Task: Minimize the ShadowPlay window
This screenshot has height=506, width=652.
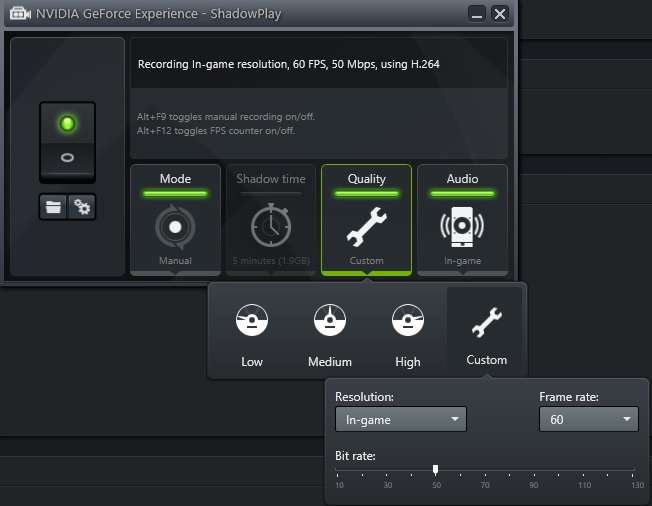Action: click(477, 14)
